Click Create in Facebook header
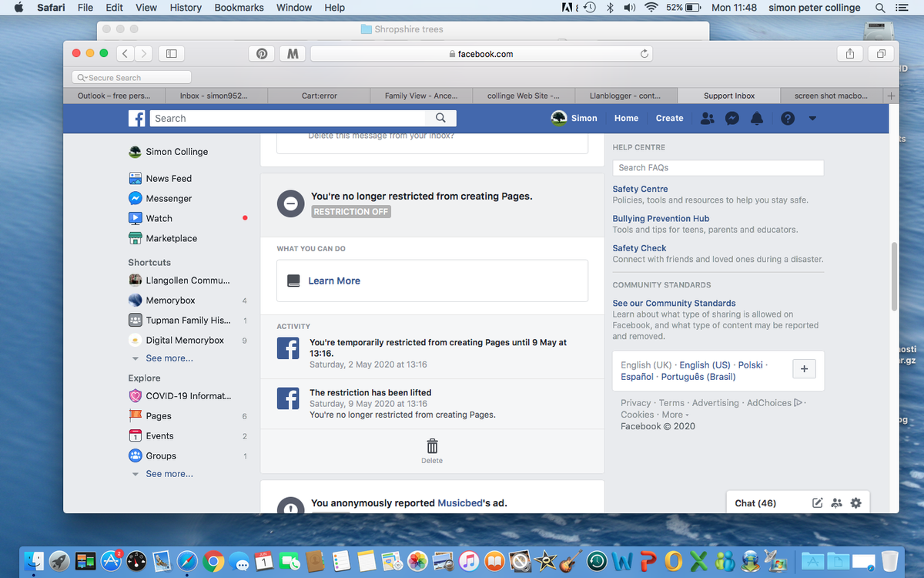The height and width of the screenshot is (578, 924). pyautogui.click(x=669, y=118)
